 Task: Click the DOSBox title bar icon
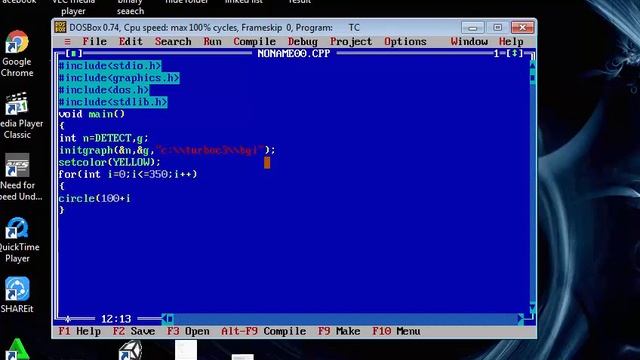(x=60, y=27)
